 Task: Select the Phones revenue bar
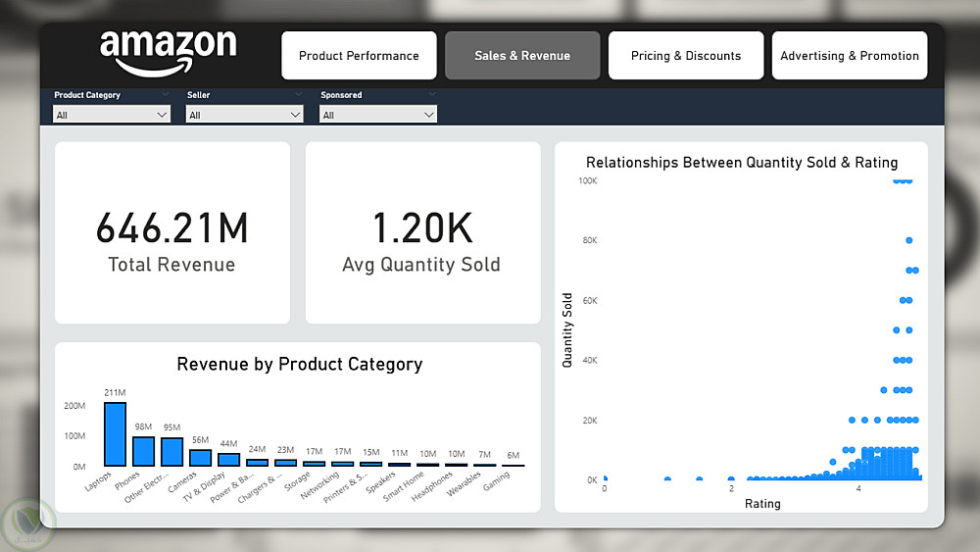point(144,451)
